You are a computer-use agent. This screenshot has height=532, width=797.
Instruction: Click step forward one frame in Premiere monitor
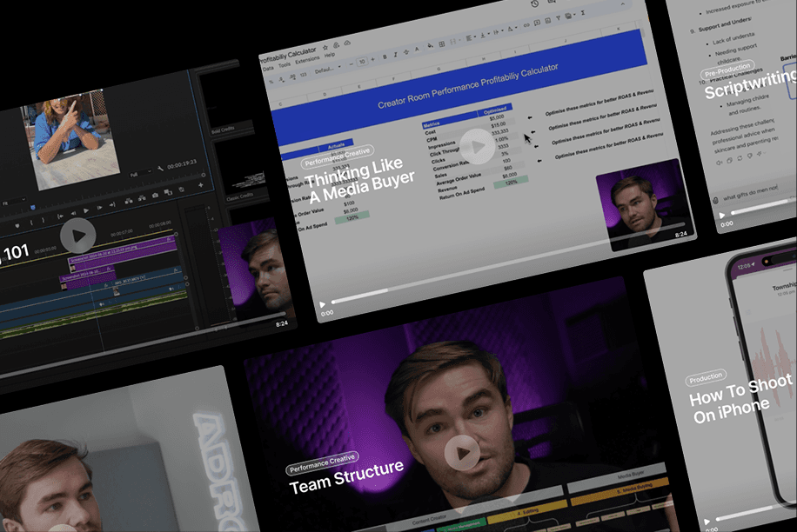point(99,208)
